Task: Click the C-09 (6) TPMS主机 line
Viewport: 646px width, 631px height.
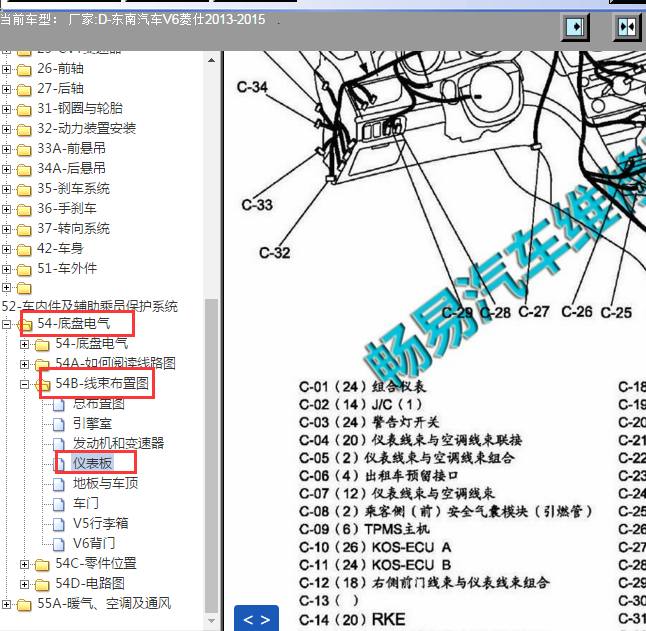Action: coord(365,529)
